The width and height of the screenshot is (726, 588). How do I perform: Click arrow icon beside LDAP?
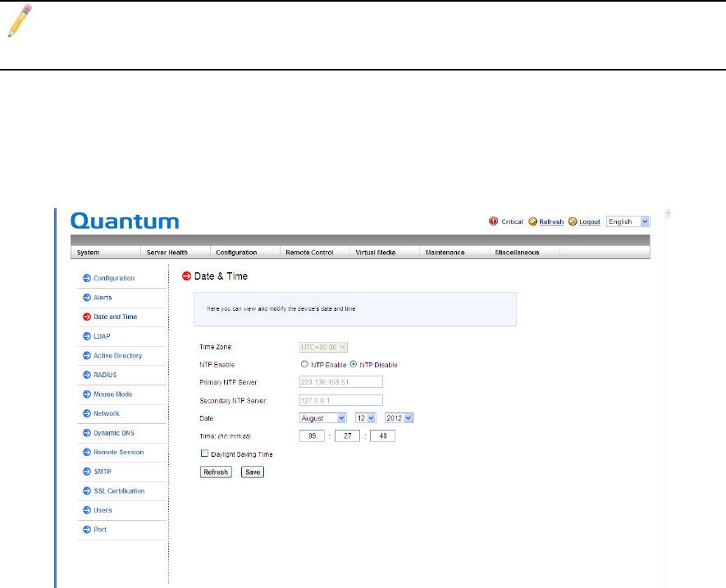87,336
